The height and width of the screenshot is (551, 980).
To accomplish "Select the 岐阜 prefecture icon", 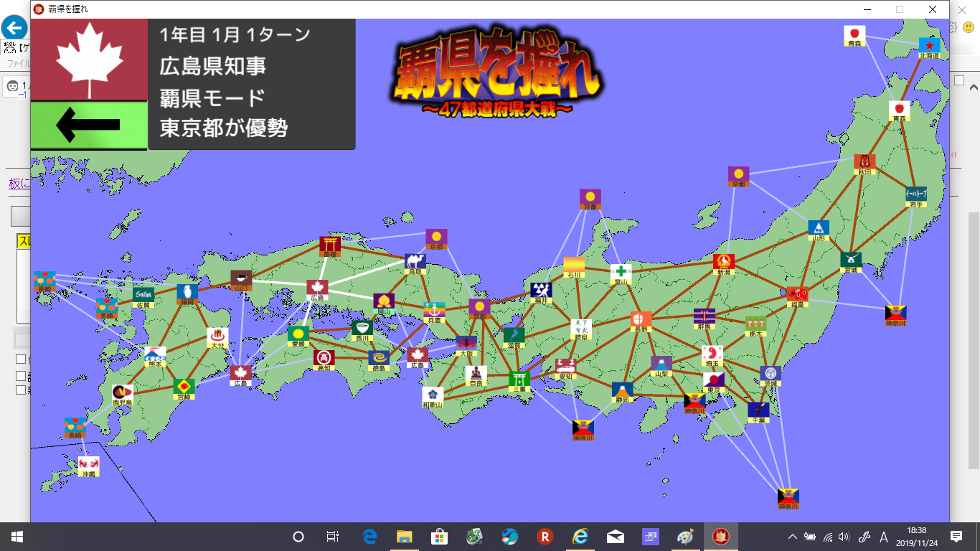I will coord(581,330).
